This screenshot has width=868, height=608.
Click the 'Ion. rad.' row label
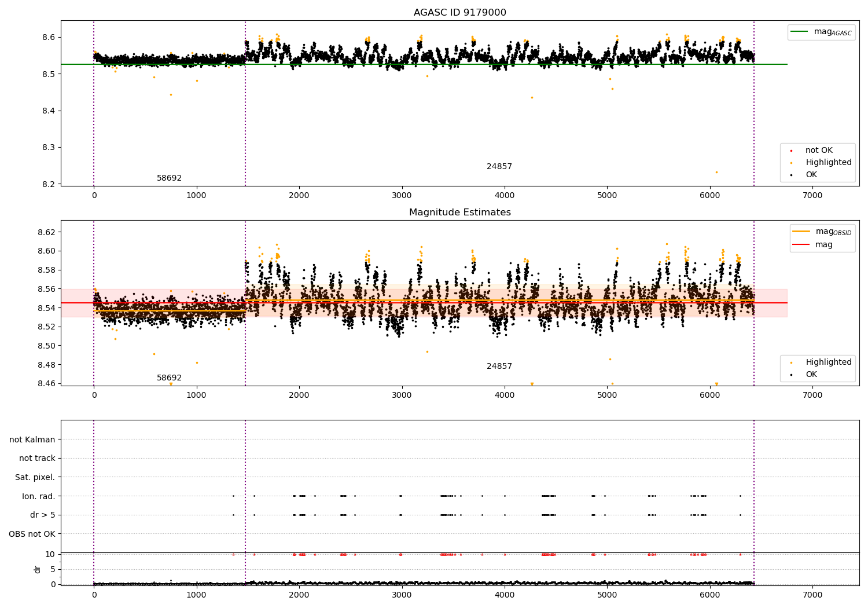(38, 496)
